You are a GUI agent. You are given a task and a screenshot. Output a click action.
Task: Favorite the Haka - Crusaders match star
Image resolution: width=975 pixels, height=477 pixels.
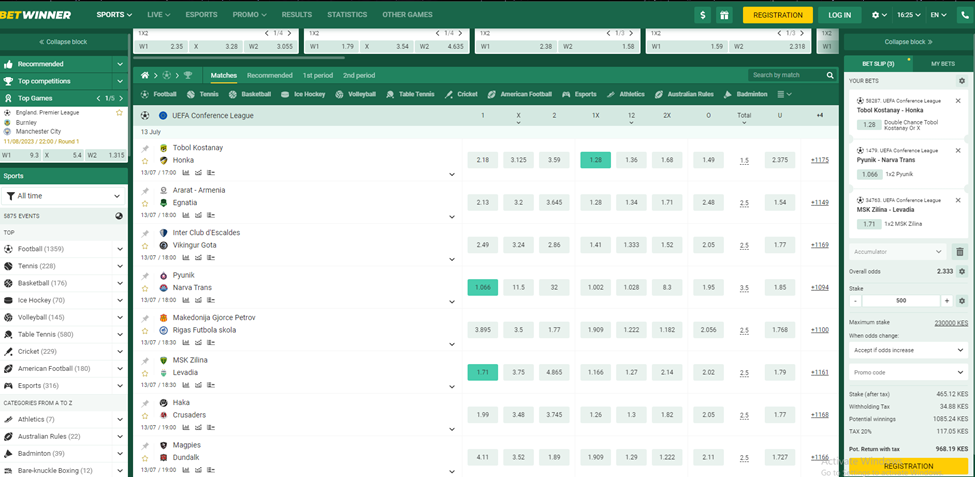[x=145, y=415]
